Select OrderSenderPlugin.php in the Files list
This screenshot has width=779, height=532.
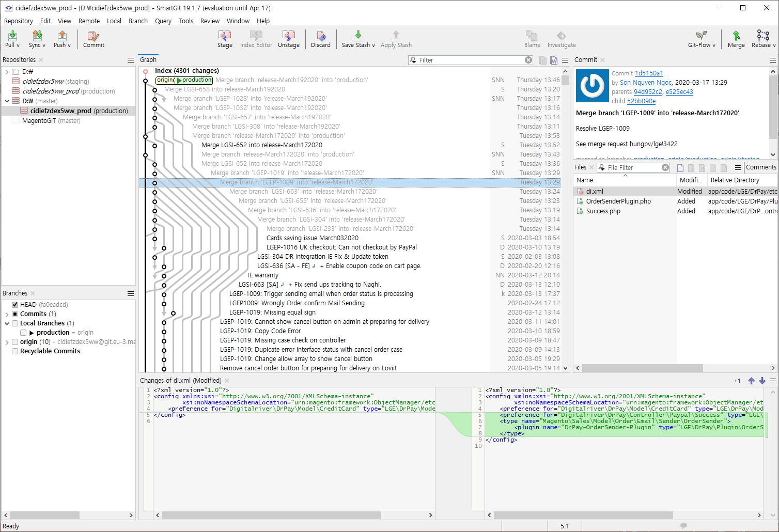(618, 201)
